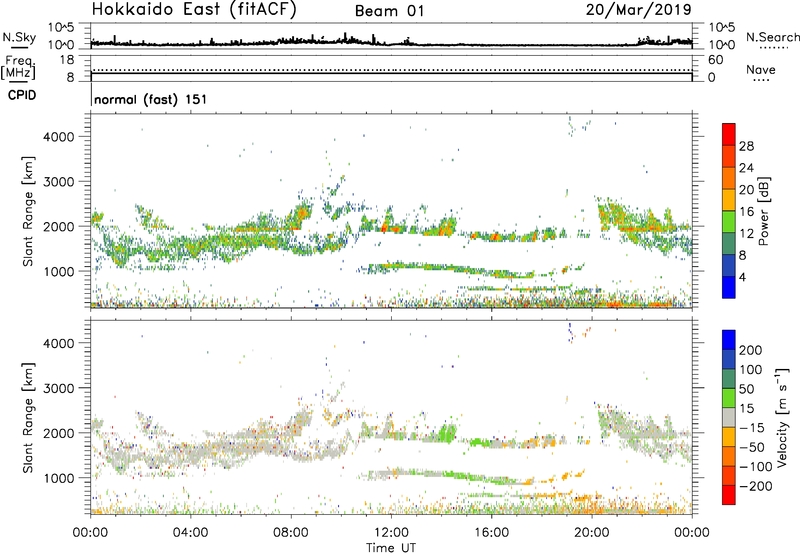Click the date '20/Mar/2019'
800x554 pixels.
pyautogui.click(x=638, y=10)
